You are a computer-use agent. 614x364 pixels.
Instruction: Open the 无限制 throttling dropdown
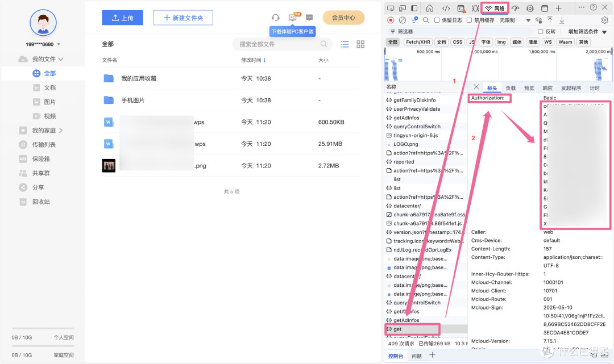[x=515, y=20]
